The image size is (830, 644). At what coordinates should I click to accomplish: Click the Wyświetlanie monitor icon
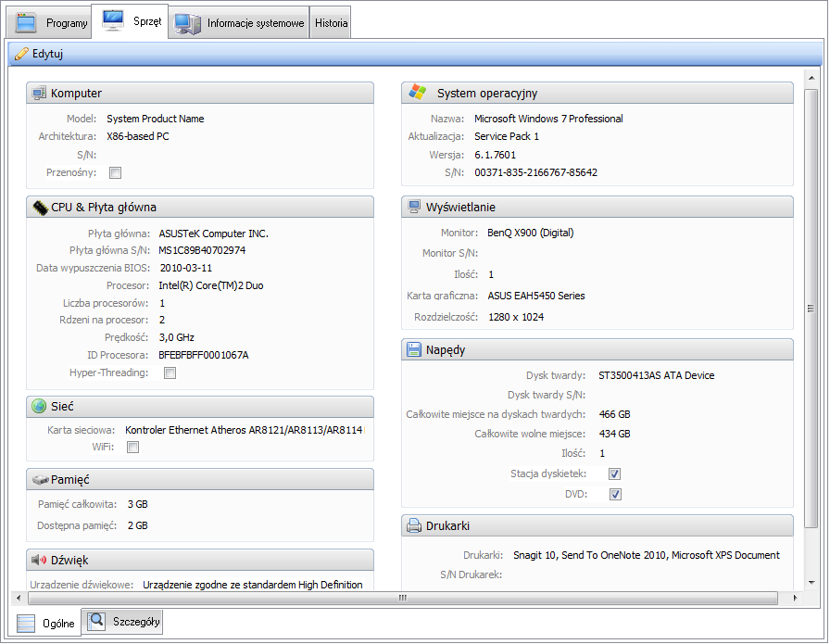(414, 207)
